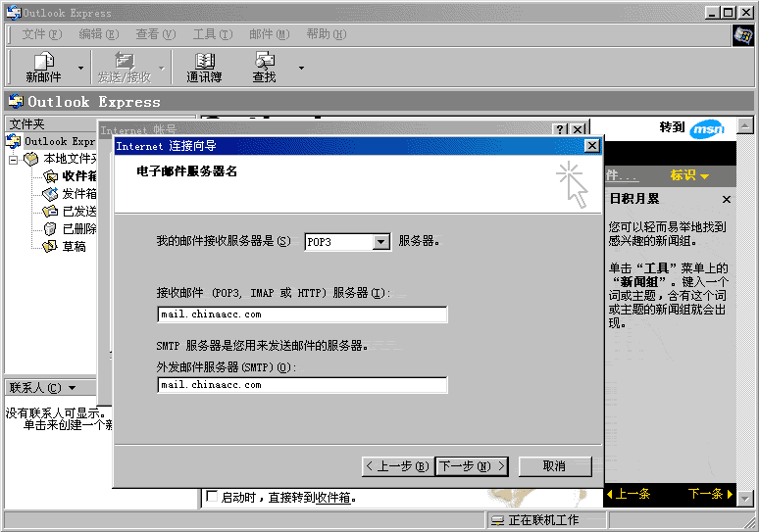
Task: Click the Deleted Items (已删除) folder icon
Action: click(50, 228)
